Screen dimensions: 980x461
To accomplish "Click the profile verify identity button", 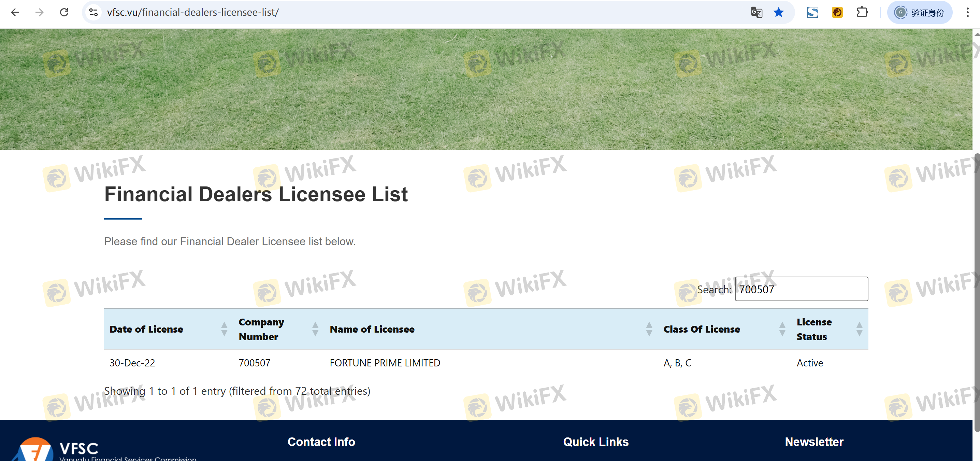I will click(x=920, y=12).
